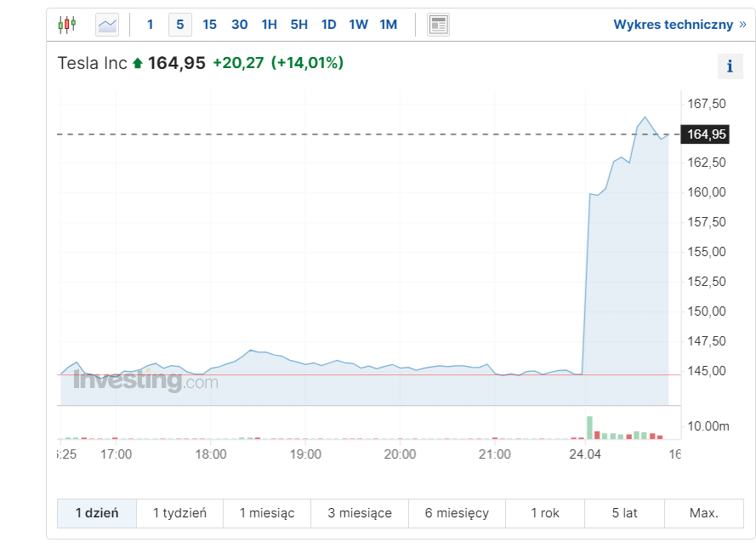Viewport: 756px width, 548px height.
Task: Choose the 5H interval
Action: click(299, 25)
